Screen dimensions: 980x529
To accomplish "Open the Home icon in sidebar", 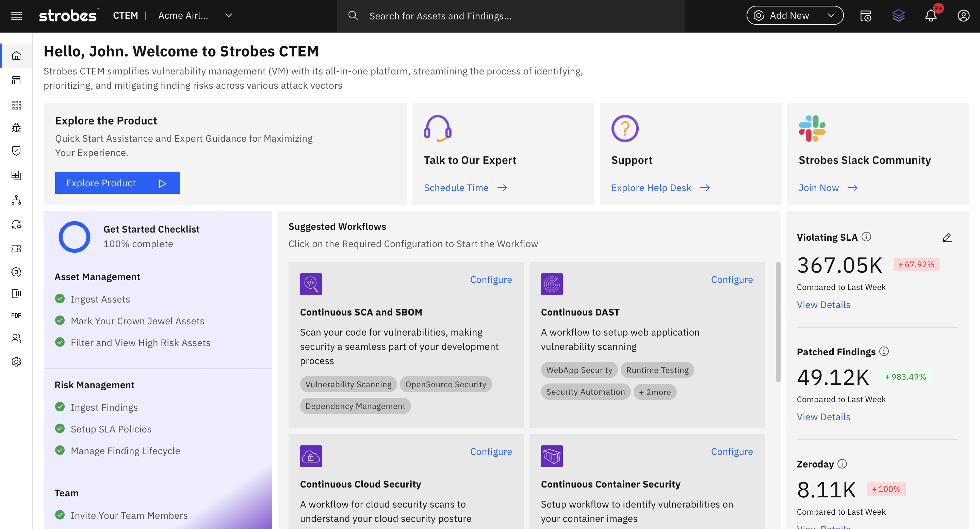I will (x=16, y=56).
